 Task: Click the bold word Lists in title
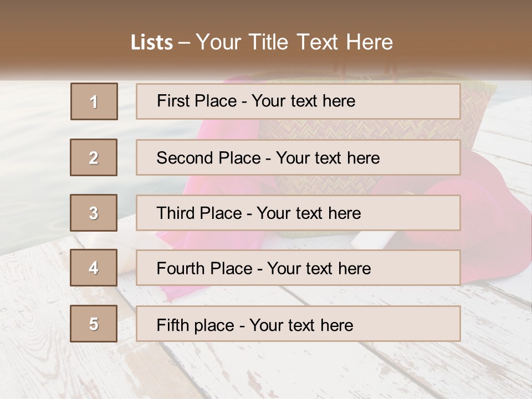152,42
